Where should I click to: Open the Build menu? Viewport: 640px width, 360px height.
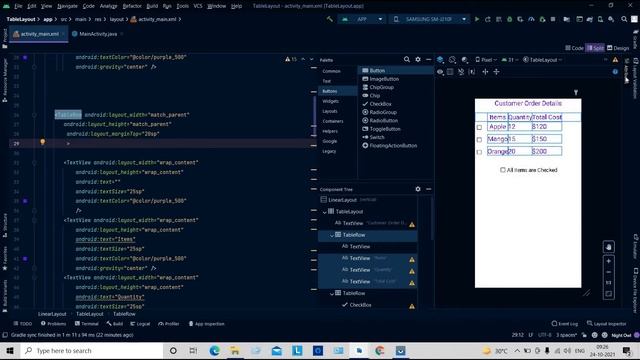[x=152, y=6]
